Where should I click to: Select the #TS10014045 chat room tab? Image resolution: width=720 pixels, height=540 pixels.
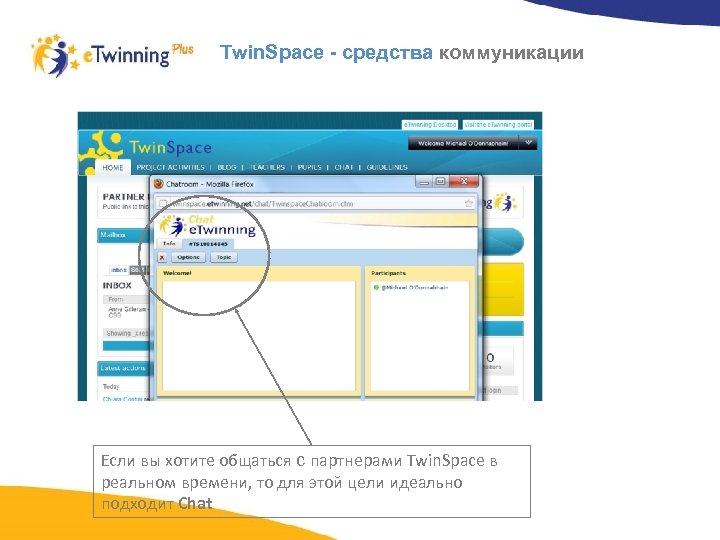208,244
